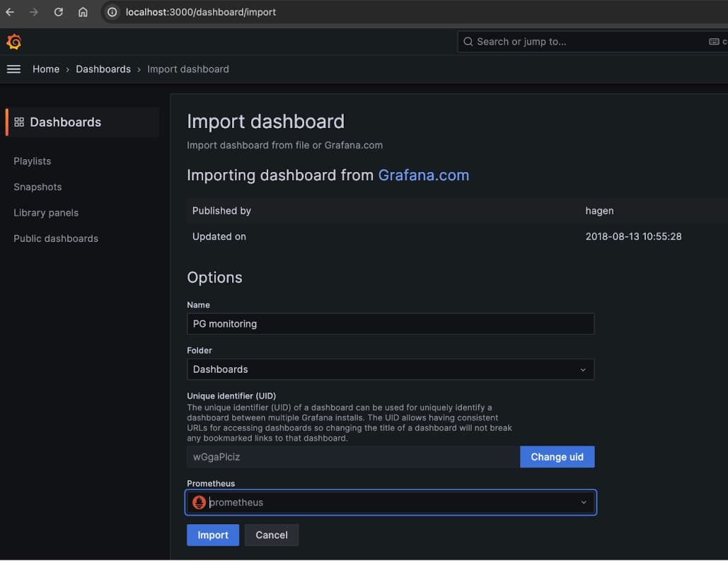Click the browser home icon
The width and height of the screenshot is (728, 561).
[x=83, y=11]
